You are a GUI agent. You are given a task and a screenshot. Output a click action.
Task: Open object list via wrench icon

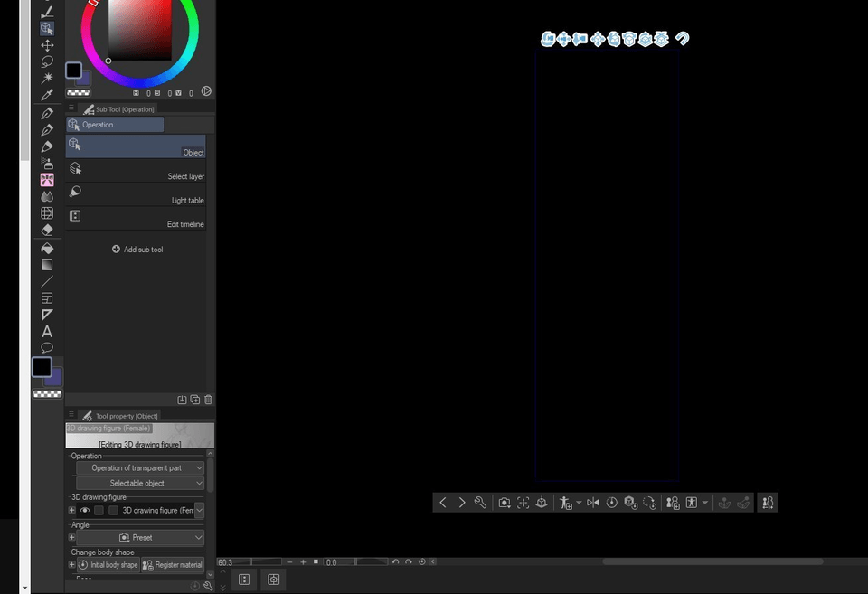480,503
